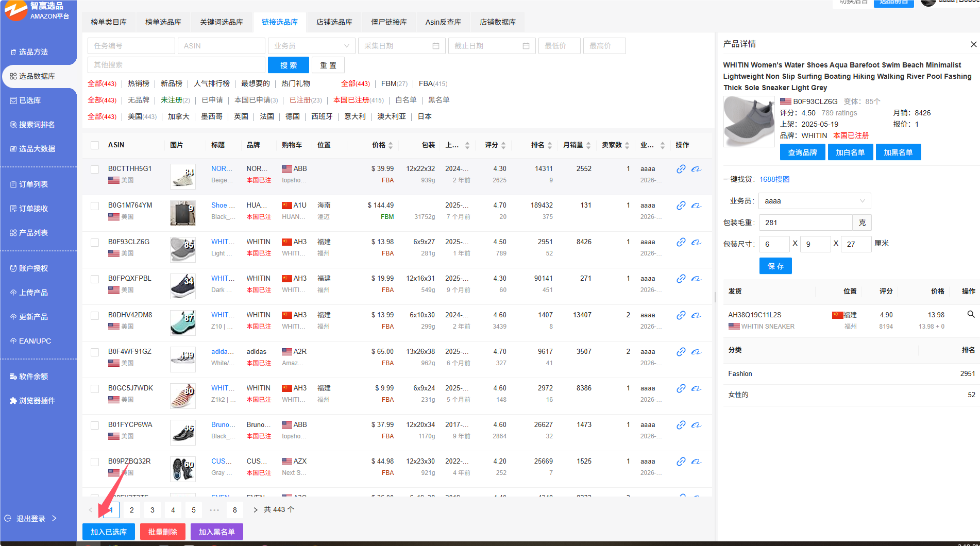Go to page 8

(235, 510)
